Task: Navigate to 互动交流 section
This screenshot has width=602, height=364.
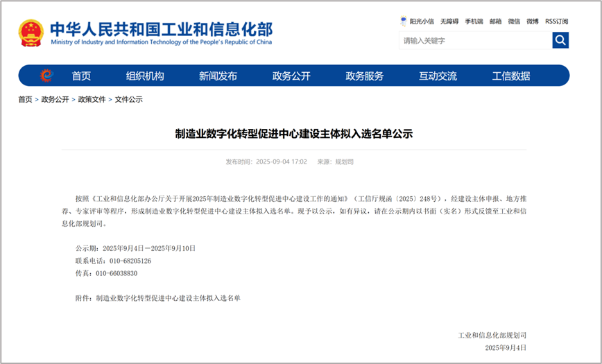Action: pyautogui.click(x=438, y=76)
